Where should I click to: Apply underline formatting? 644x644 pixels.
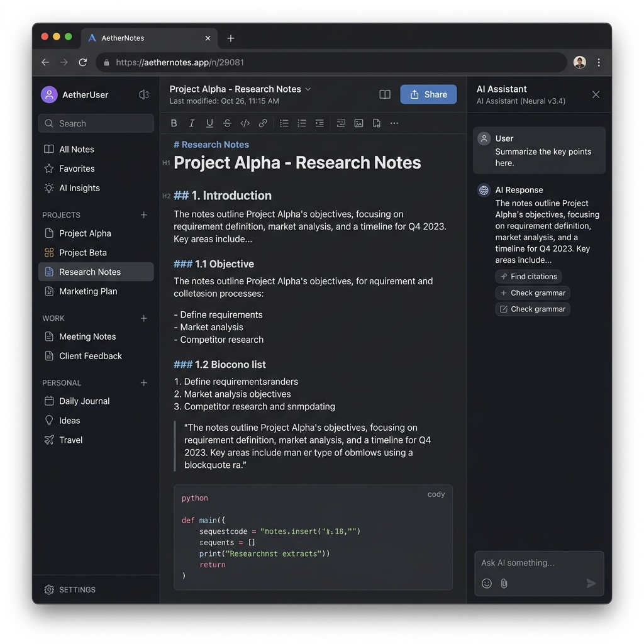coord(209,123)
